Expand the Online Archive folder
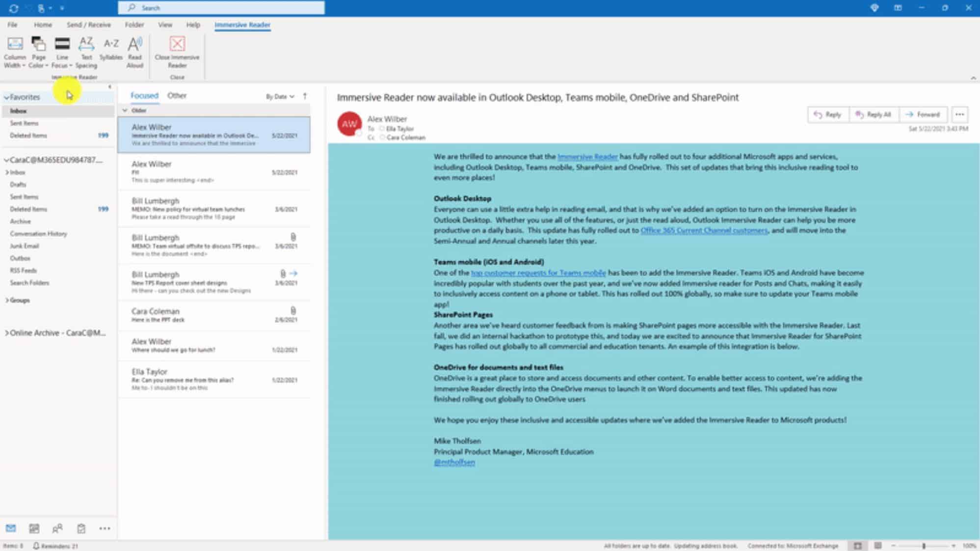Screen dimensions: 980x551 click(x=7, y=333)
